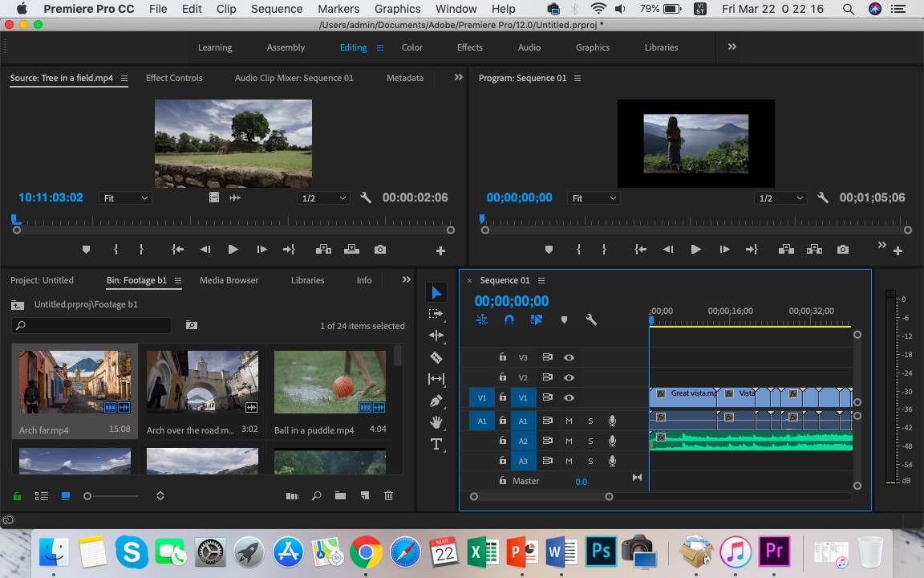Choose the Selection arrow tool
Screen dimensions: 924x578
(436, 292)
